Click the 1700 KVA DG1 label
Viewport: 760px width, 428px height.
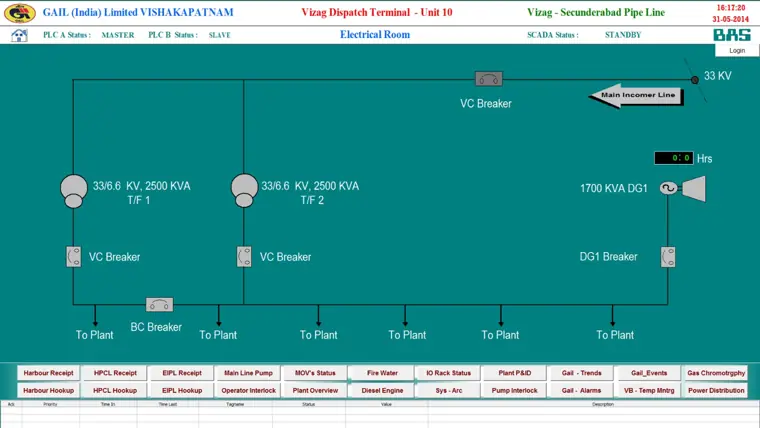pos(614,189)
